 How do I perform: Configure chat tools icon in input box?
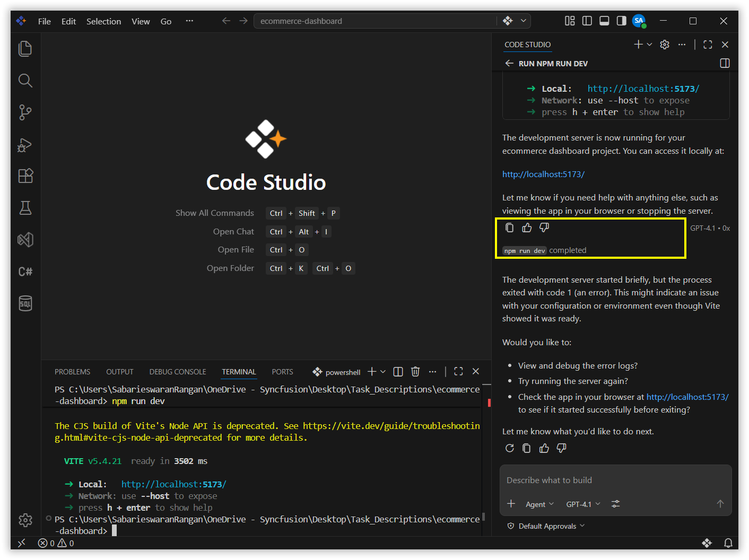point(615,504)
